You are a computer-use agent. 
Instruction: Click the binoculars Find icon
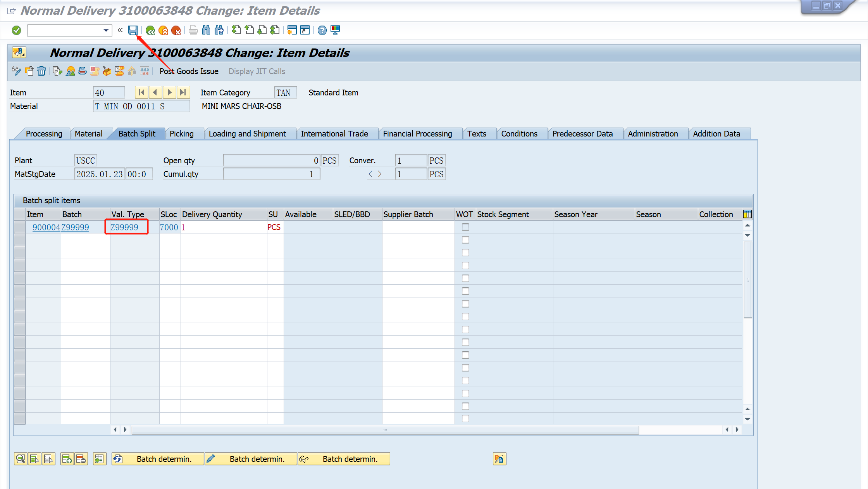click(x=206, y=30)
